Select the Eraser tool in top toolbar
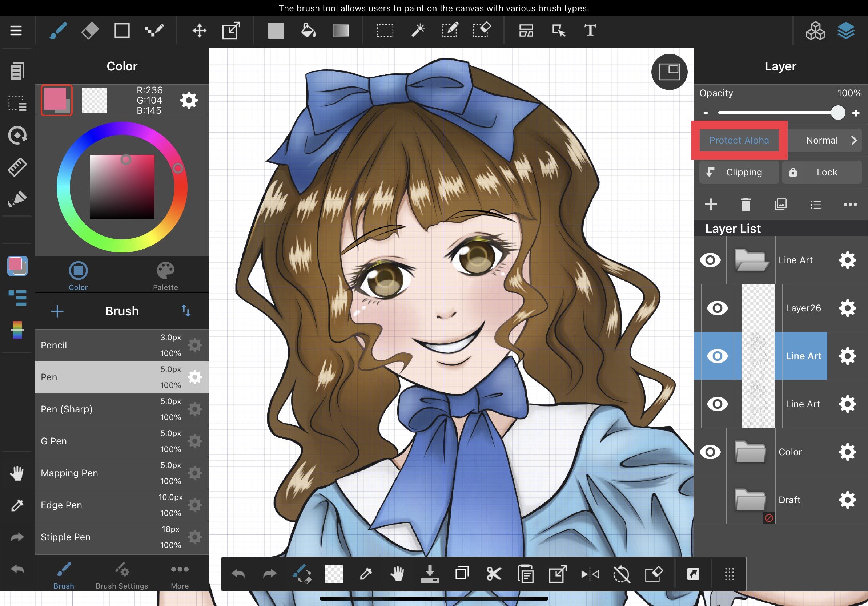This screenshot has width=868, height=606. pyautogui.click(x=90, y=31)
